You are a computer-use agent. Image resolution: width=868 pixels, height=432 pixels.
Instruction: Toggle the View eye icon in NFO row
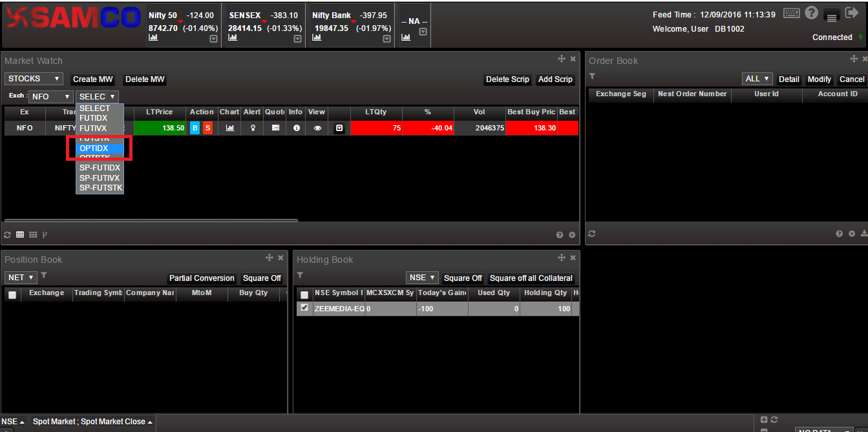click(x=317, y=128)
